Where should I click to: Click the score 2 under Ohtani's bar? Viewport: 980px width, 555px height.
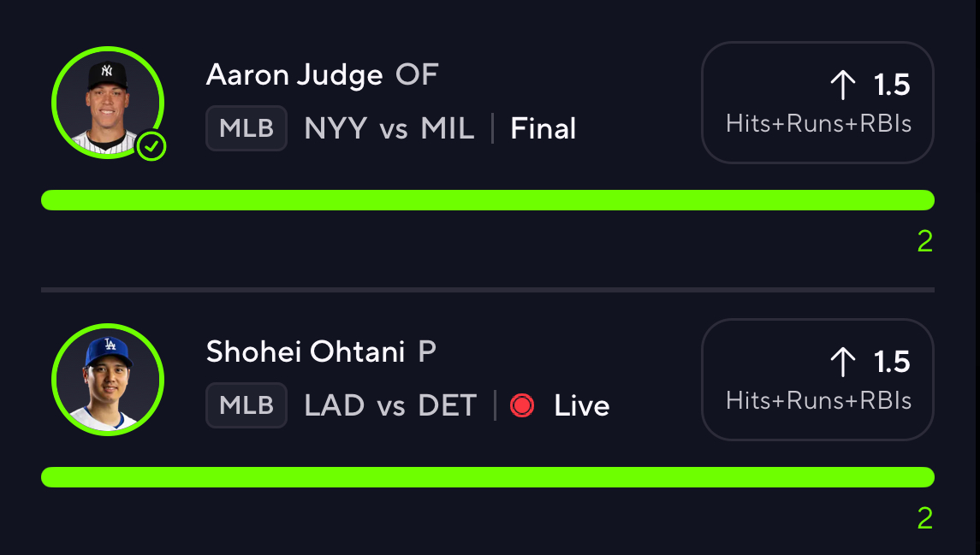click(924, 519)
